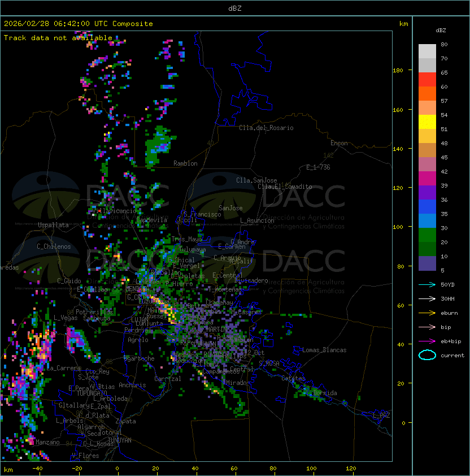The height and width of the screenshot is (476, 470).
Task: Click the '2026/02/28 06:42:00 UTC Composite' timestamp
Action: 79,24
